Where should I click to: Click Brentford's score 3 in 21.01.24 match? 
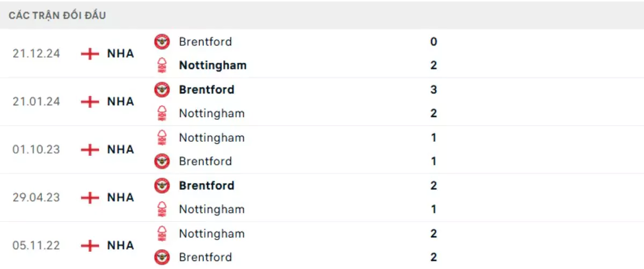click(x=434, y=90)
